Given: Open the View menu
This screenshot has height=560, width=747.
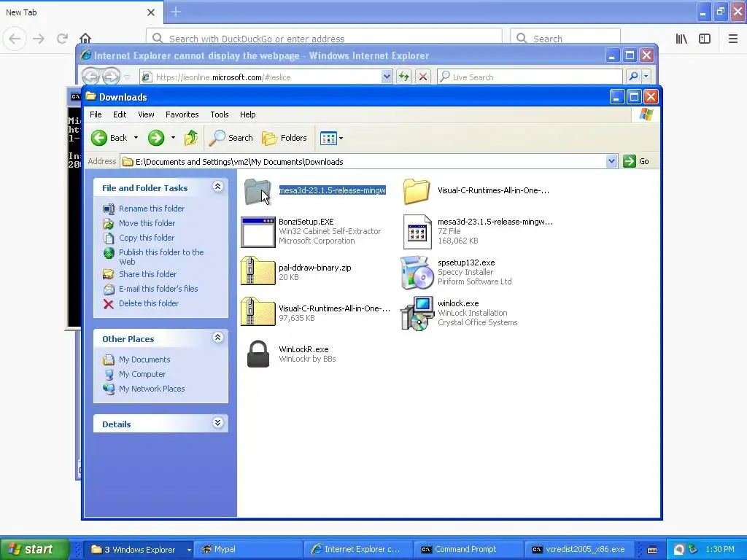Looking at the screenshot, I should pyautogui.click(x=146, y=114).
